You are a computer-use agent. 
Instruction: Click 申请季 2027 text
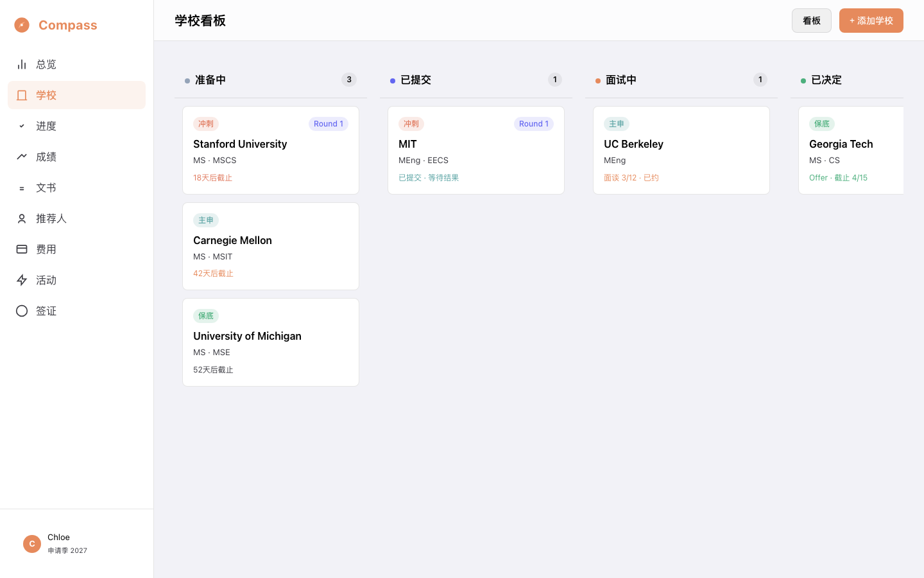click(67, 551)
